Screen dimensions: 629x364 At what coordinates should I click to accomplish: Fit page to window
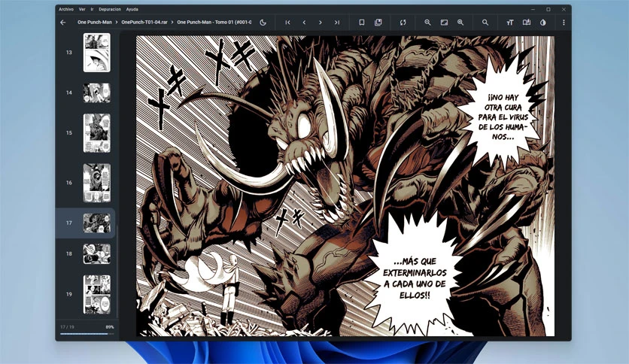[x=444, y=23]
